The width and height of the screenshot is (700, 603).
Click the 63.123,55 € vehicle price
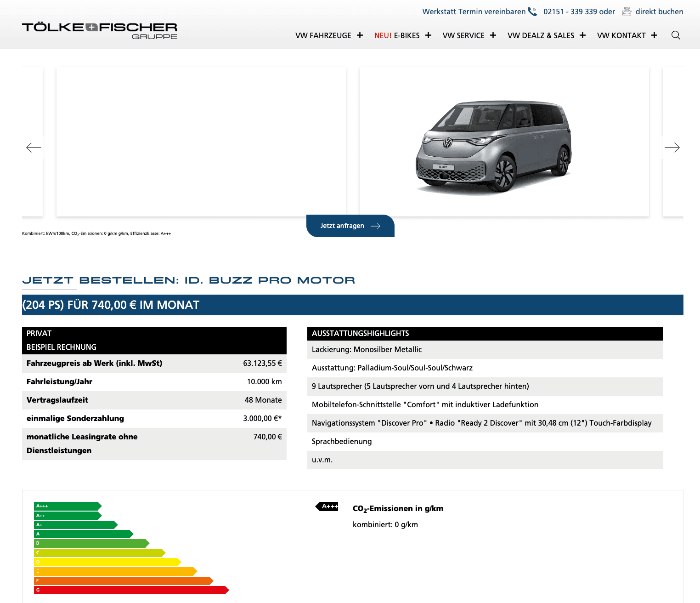(262, 363)
